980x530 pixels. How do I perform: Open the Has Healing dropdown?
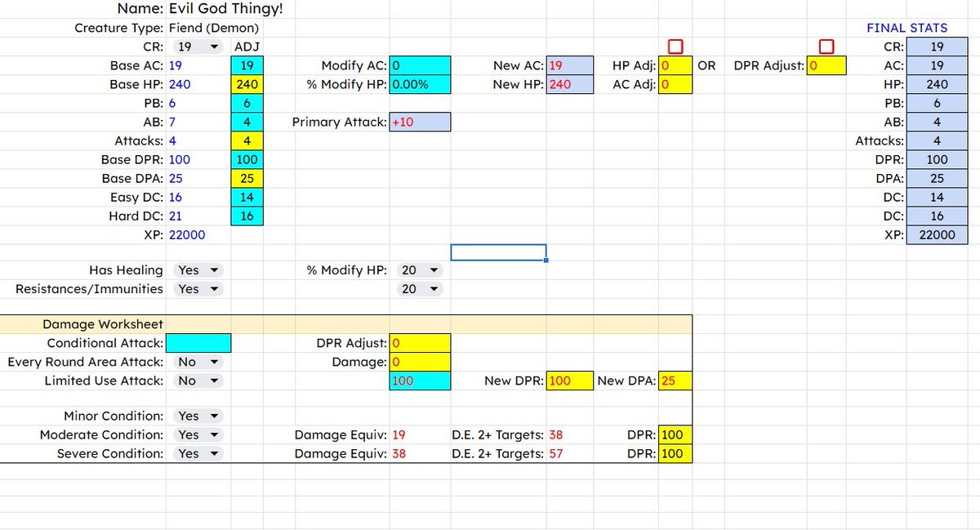coord(199,269)
